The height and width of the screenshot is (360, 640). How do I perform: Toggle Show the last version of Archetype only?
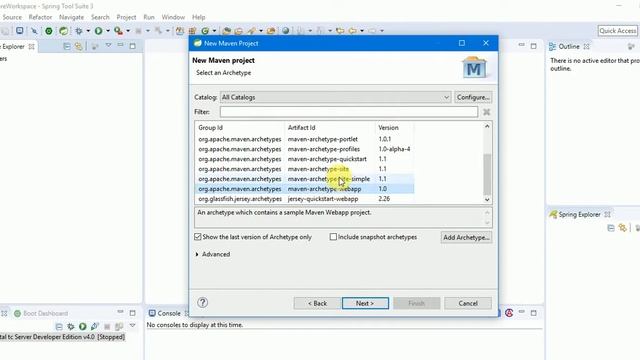pos(198,237)
